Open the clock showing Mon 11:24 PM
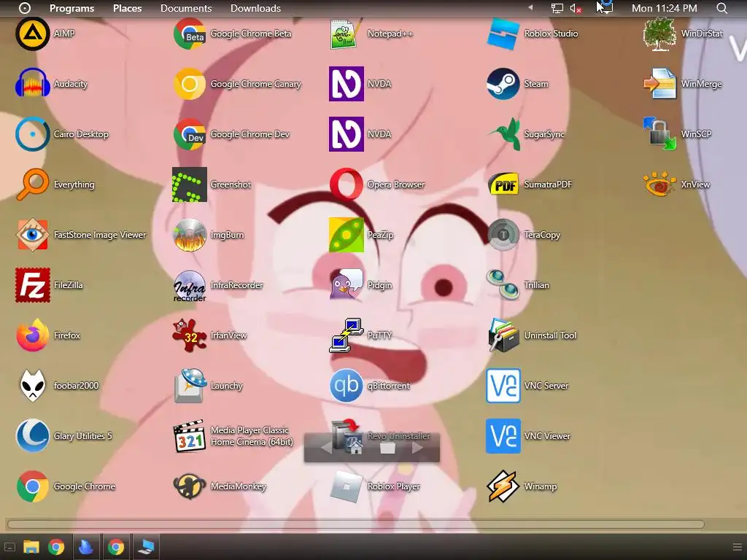 pyautogui.click(x=664, y=8)
